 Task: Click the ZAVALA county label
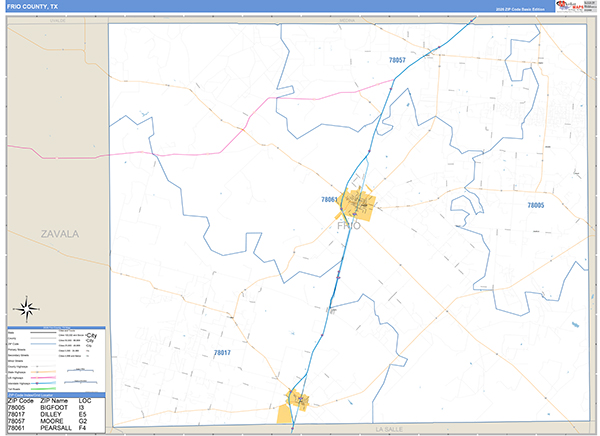pyautogui.click(x=60, y=234)
